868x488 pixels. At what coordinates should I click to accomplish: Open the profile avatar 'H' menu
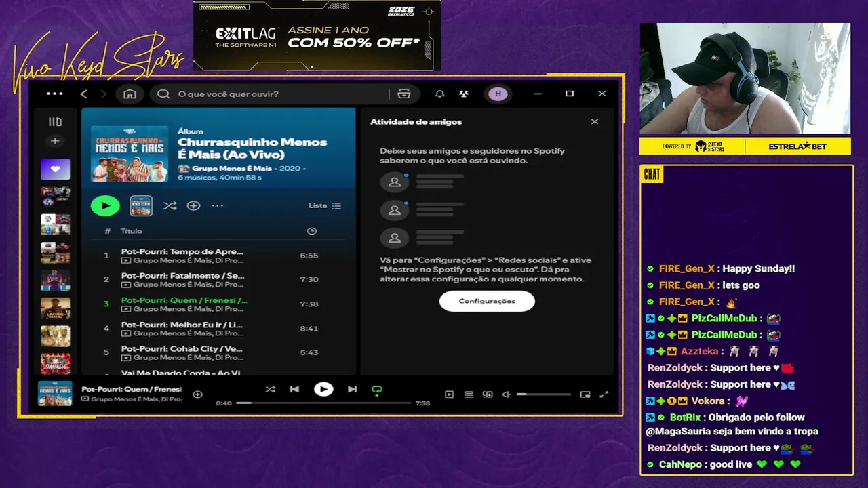point(498,94)
